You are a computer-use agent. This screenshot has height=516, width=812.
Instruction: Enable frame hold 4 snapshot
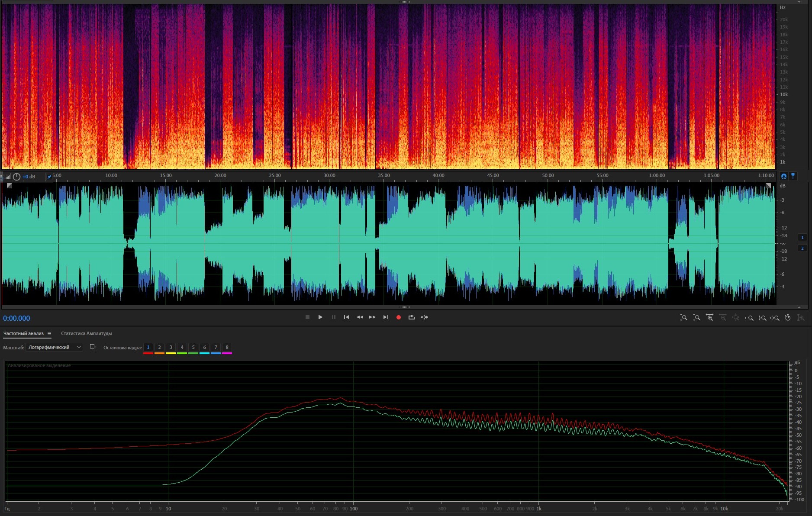[x=182, y=347]
